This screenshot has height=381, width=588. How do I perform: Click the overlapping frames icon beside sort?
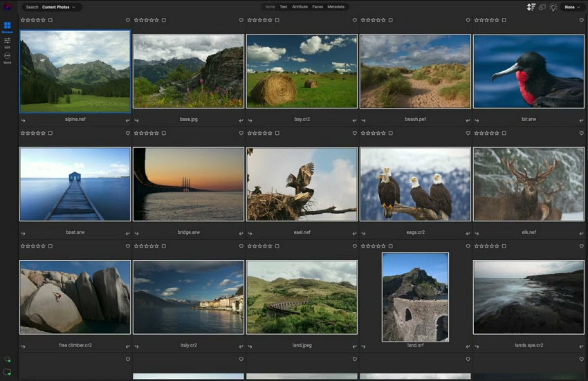click(x=542, y=7)
